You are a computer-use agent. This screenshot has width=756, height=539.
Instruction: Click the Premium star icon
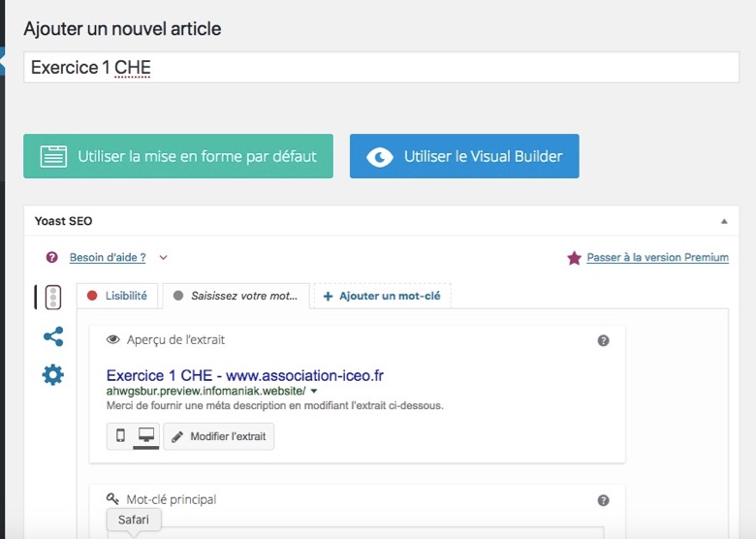[574, 258]
